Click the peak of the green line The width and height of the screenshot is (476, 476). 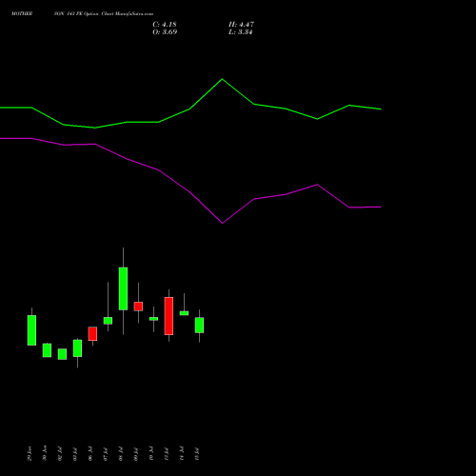222,79
